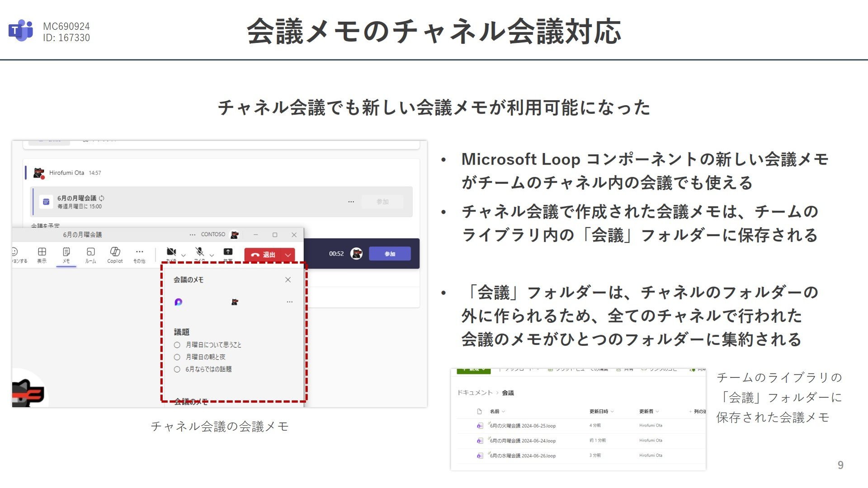Unmute the microphone icon

tap(199, 252)
